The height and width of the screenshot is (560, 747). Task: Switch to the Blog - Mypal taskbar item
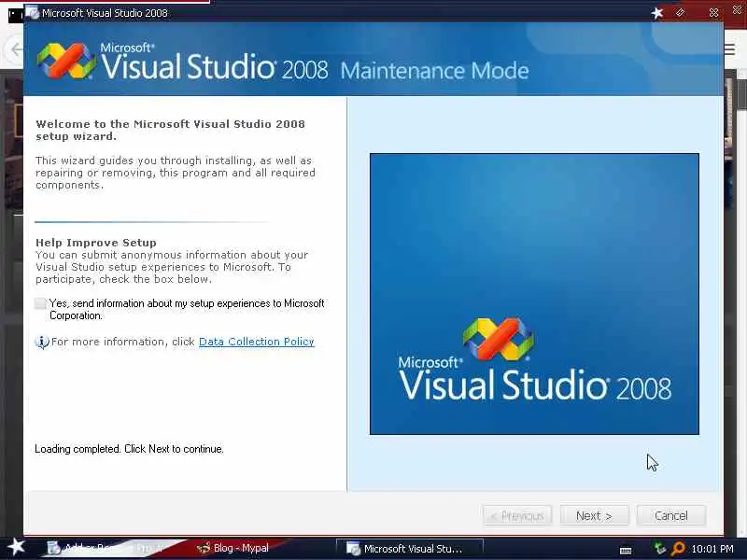click(x=233, y=548)
